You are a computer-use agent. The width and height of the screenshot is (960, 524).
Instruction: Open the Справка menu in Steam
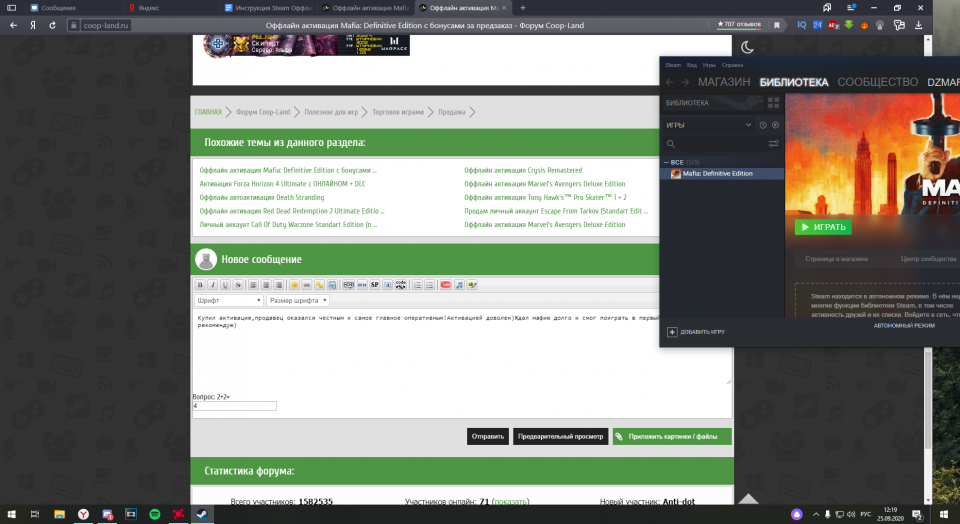point(732,65)
